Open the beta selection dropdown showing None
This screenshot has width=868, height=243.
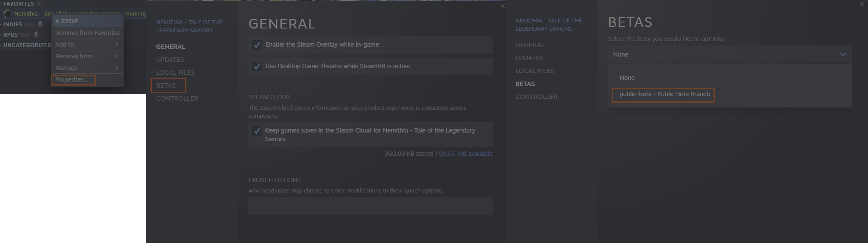tap(730, 54)
